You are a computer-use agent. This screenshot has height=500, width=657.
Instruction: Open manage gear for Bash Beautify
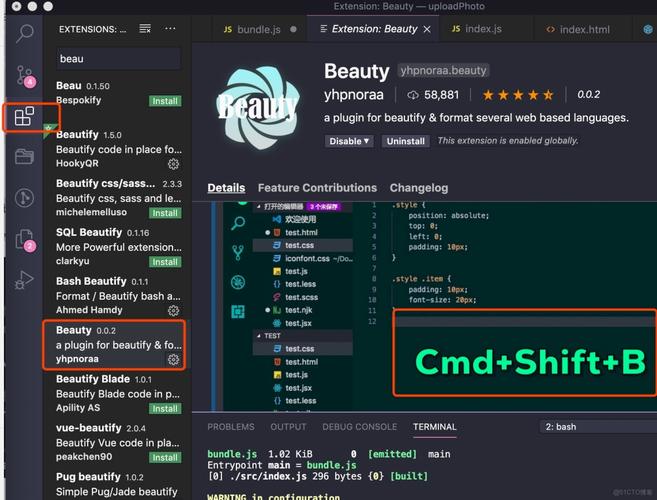173,311
